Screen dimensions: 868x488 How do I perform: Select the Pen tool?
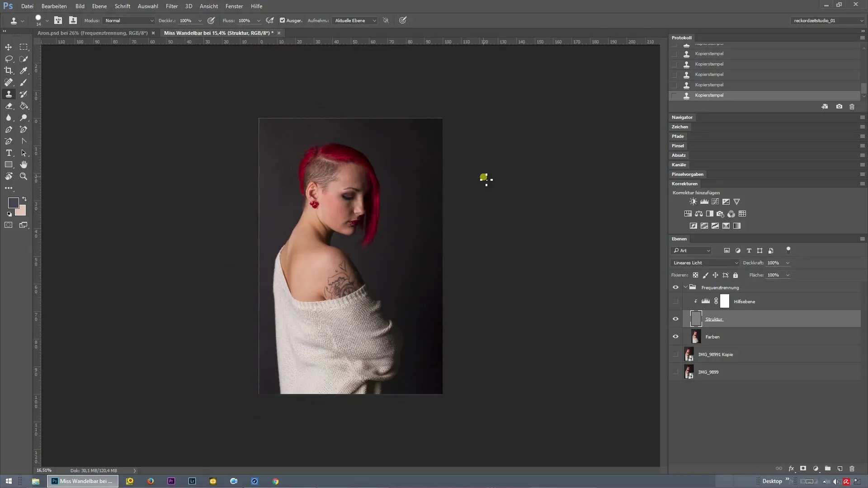(x=9, y=129)
